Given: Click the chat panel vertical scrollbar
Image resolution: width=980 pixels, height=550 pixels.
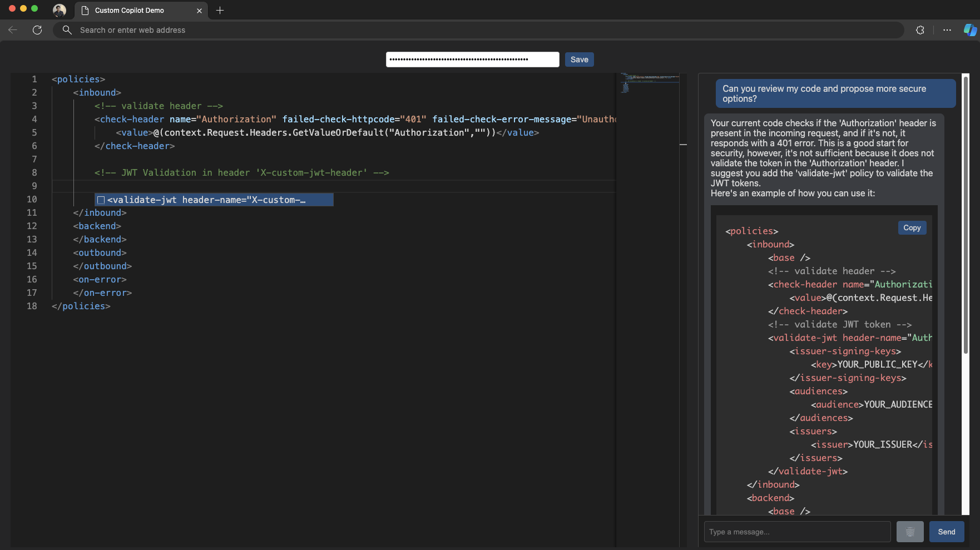Looking at the screenshot, I should [966, 214].
